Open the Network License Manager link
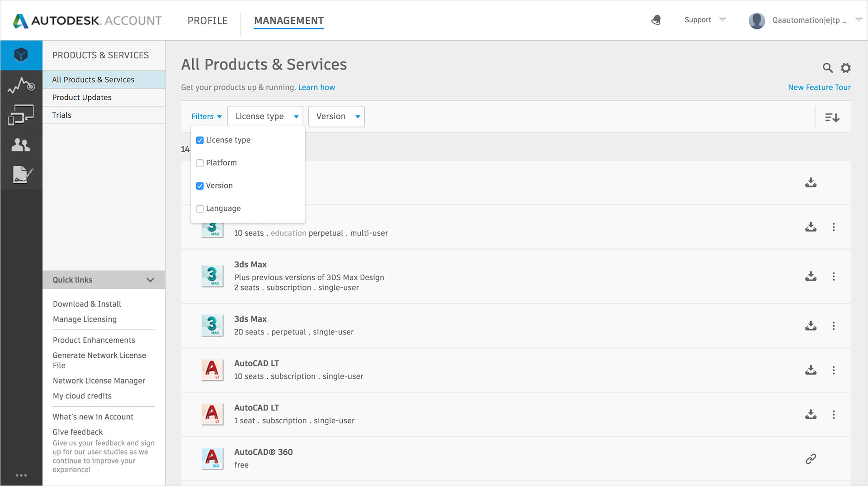868x486 pixels. coord(99,381)
